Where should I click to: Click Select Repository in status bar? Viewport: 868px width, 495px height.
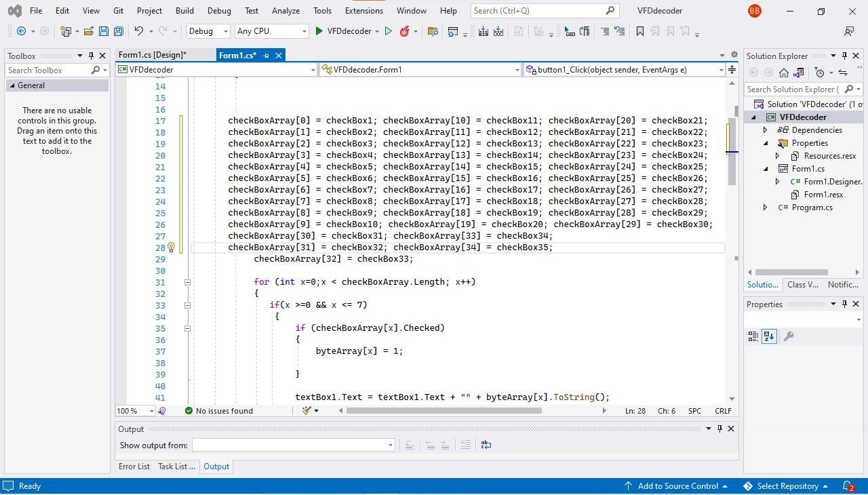click(x=787, y=486)
